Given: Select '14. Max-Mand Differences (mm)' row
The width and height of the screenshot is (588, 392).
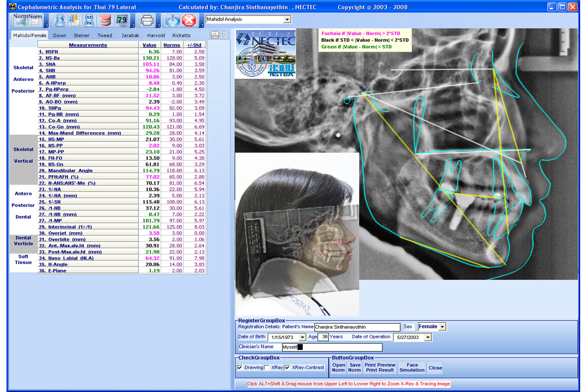Looking at the screenshot, I should click(122, 133).
